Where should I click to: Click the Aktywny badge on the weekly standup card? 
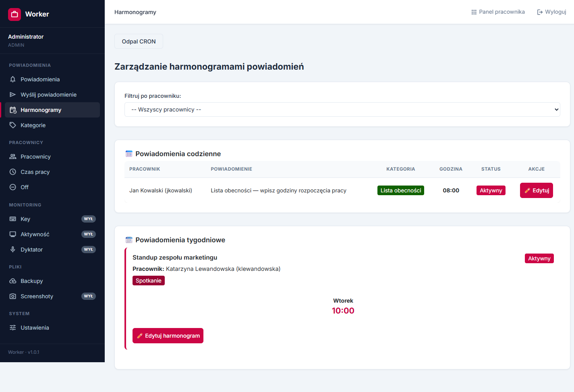click(539, 258)
